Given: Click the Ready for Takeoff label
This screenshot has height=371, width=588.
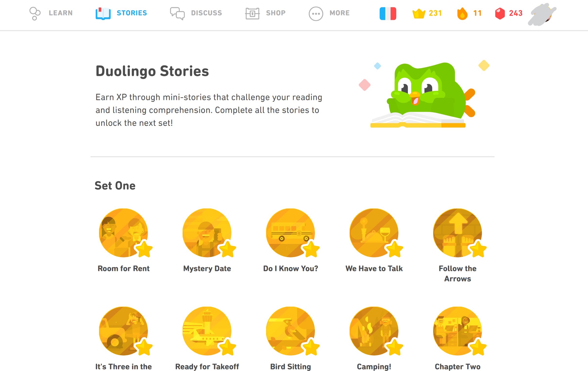Looking at the screenshot, I should point(207,367).
